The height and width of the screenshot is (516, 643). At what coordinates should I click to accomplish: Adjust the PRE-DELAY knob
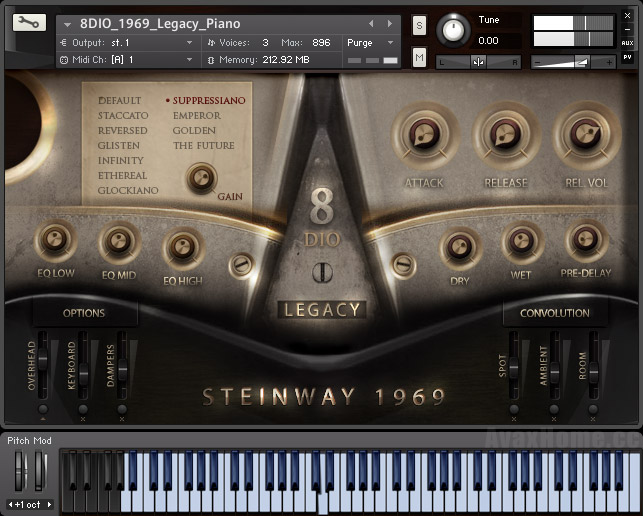[586, 240]
